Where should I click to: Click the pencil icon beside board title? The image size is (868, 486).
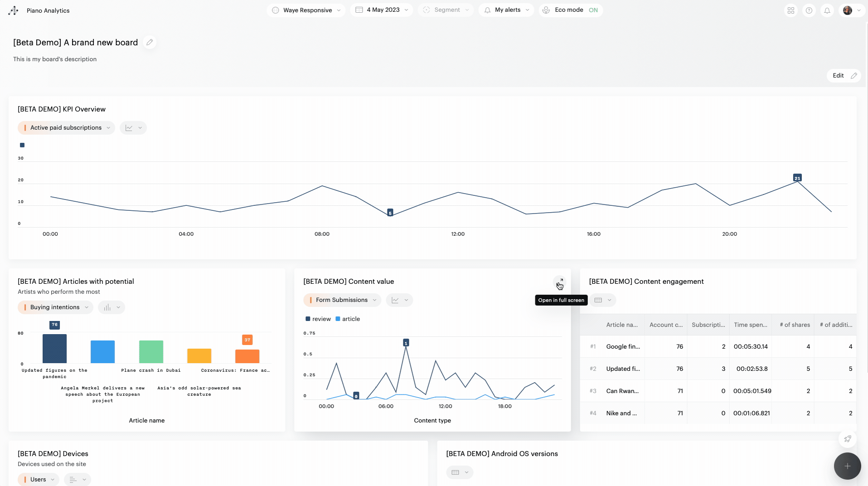coord(150,42)
